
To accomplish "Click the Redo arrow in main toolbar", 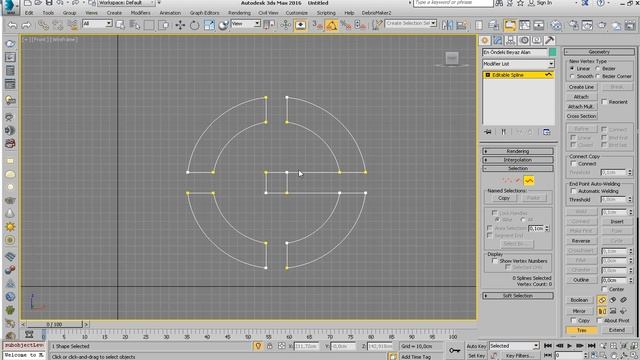I will point(26,25).
